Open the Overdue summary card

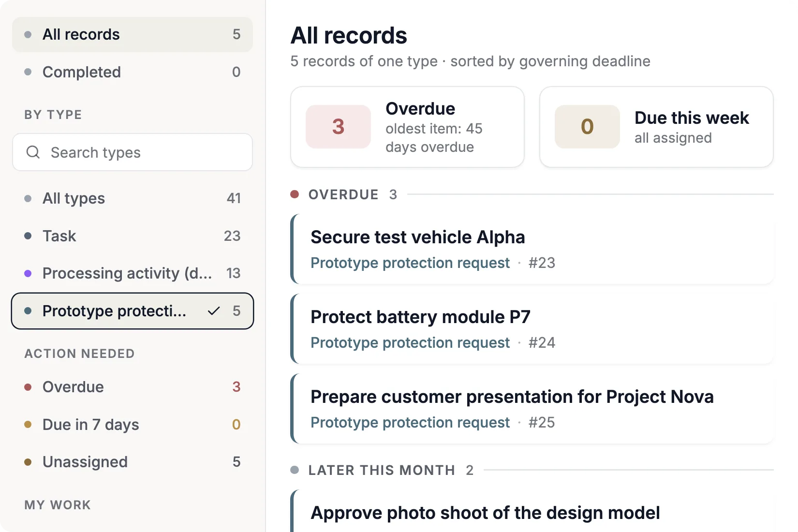pos(407,127)
